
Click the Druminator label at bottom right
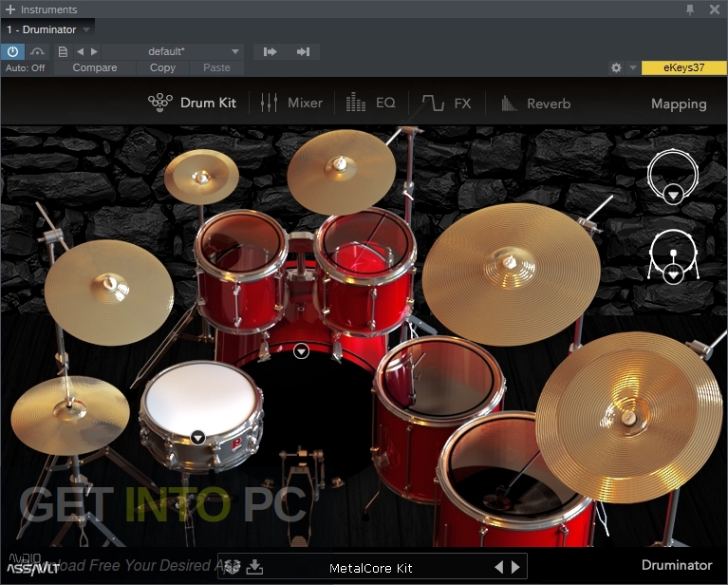tap(677, 565)
